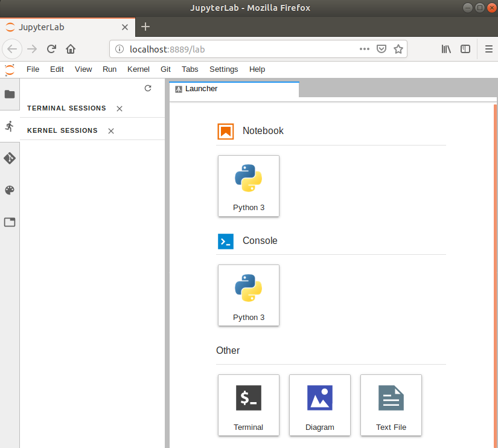Open the Edit menu

pos(57,69)
